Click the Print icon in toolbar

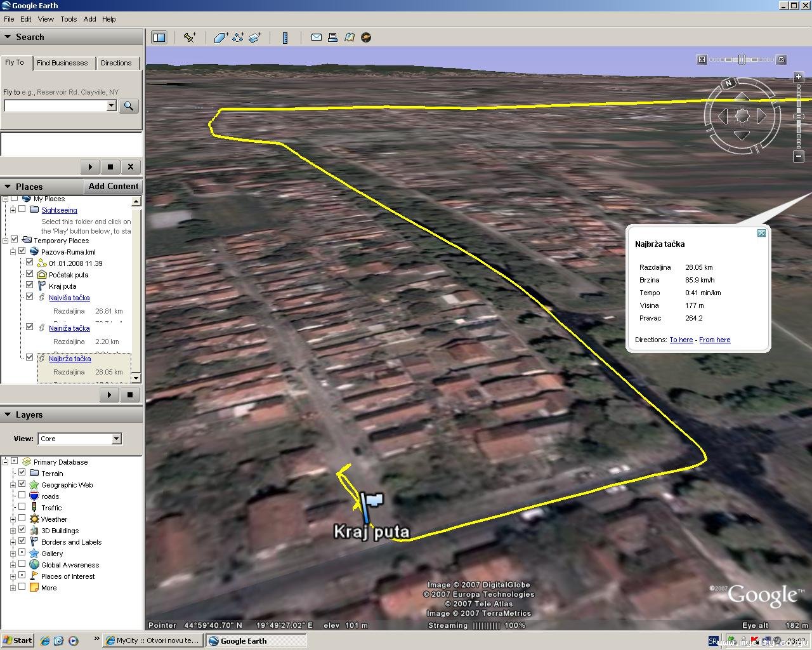(x=332, y=37)
